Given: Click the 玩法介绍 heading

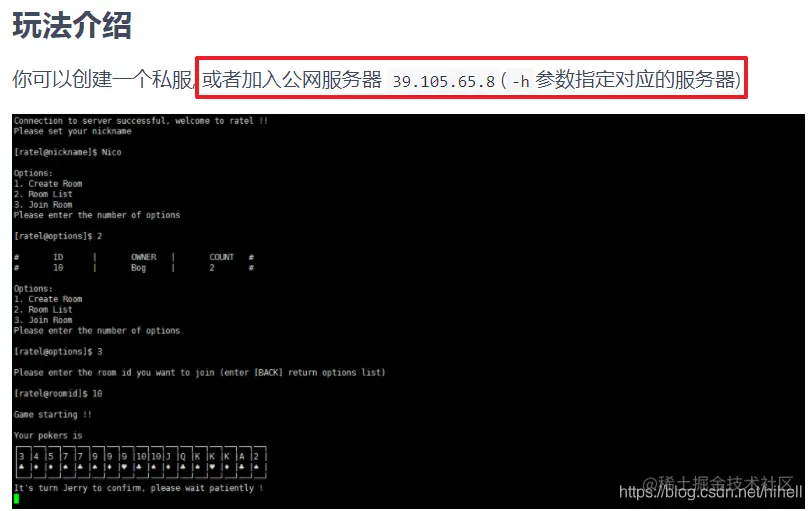Looking at the screenshot, I should tap(72, 25).
